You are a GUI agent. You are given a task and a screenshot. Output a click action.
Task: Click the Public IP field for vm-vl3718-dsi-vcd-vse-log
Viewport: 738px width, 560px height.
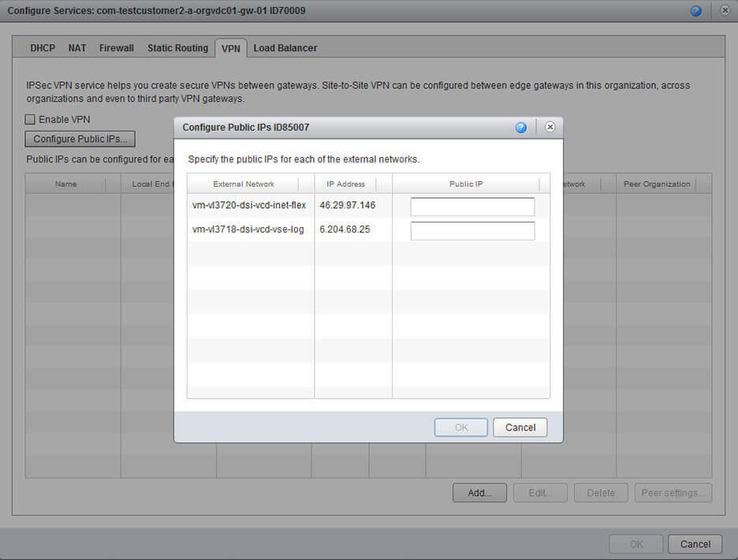472,230
